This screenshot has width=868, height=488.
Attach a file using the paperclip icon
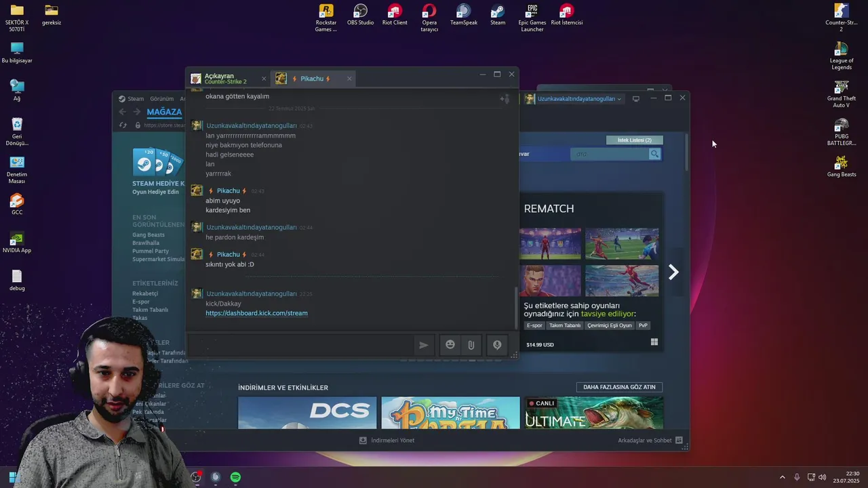[471, 345]
